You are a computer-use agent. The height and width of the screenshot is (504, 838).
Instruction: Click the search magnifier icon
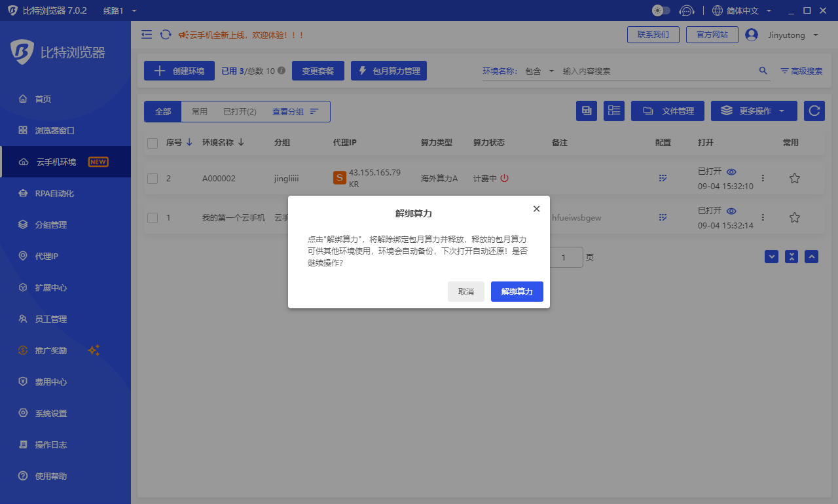[763, 71]
